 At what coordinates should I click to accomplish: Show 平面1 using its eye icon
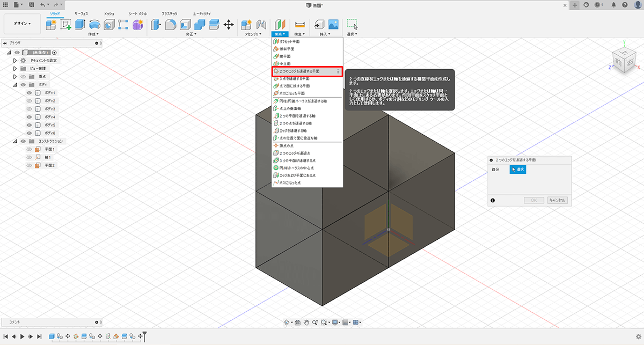tap(30, 149)
